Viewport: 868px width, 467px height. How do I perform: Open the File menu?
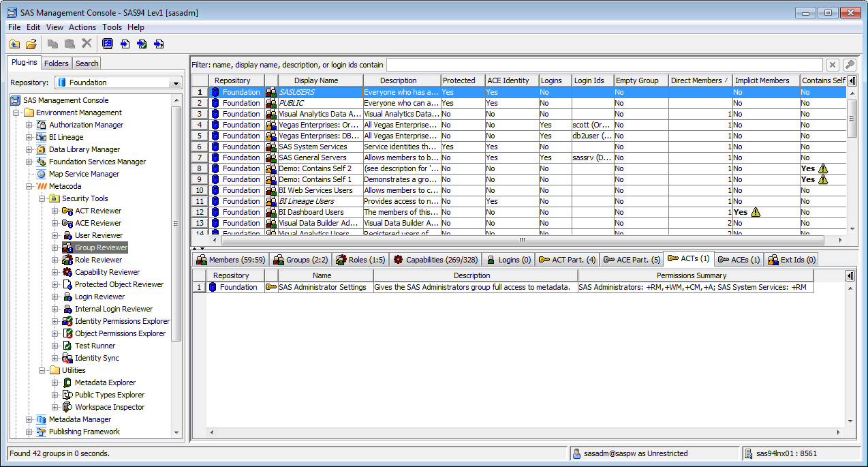[14, 27]
